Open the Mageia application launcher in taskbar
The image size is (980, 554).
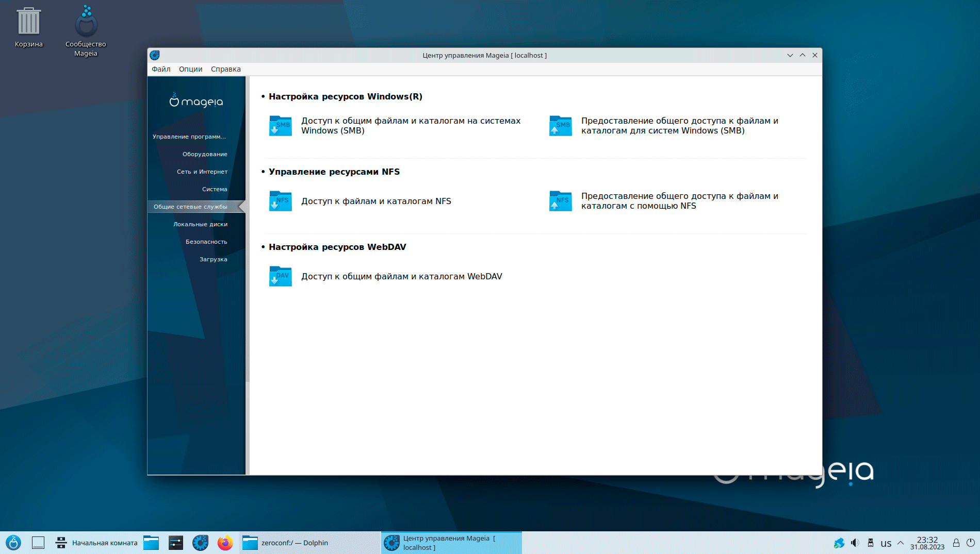13,543
